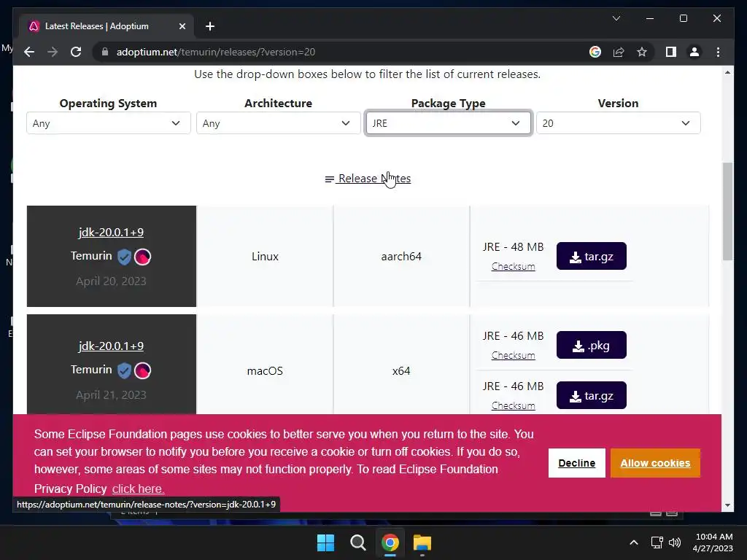The width and height of the screenshot is (747, 560).
Task: Open the Release Notes link
Action: point(368,179)
